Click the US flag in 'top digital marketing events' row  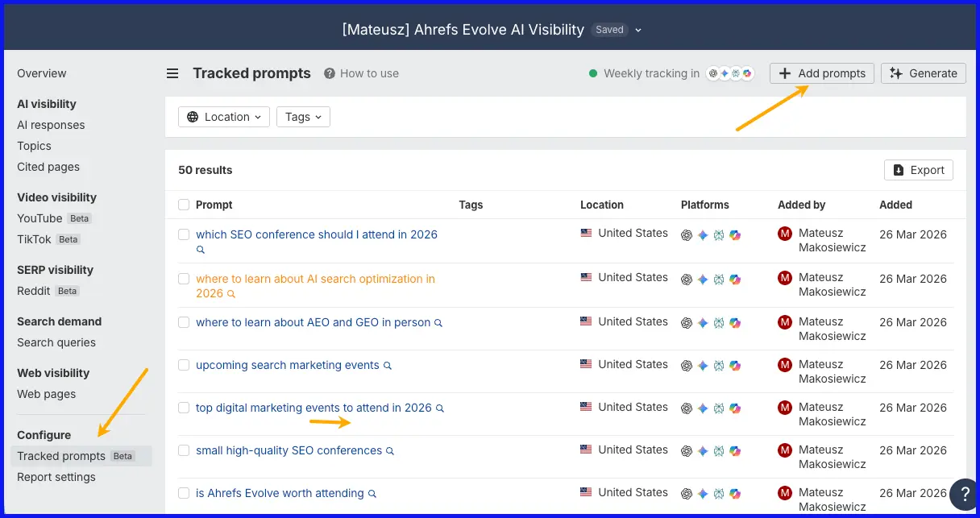click(x=586, y=407)
